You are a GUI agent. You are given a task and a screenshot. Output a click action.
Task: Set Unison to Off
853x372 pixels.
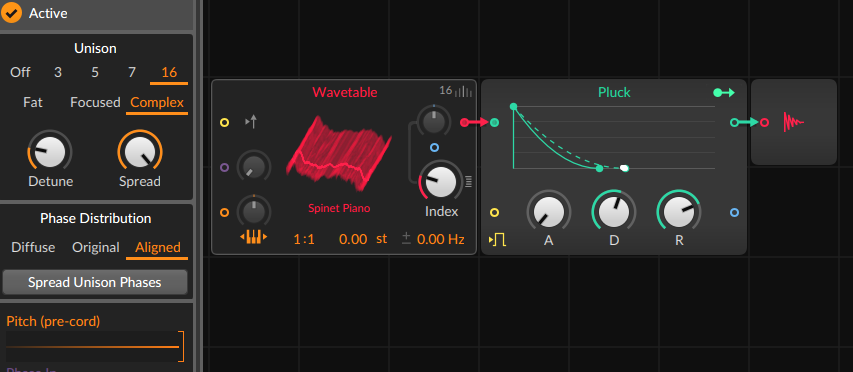coord(20,72)
